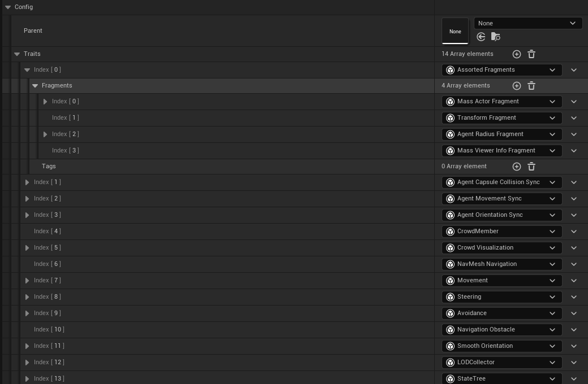This screenshot has height=384, width=588.
Task: Expand Traits Index [ 12 ] row
Action: tap(27, 363)
